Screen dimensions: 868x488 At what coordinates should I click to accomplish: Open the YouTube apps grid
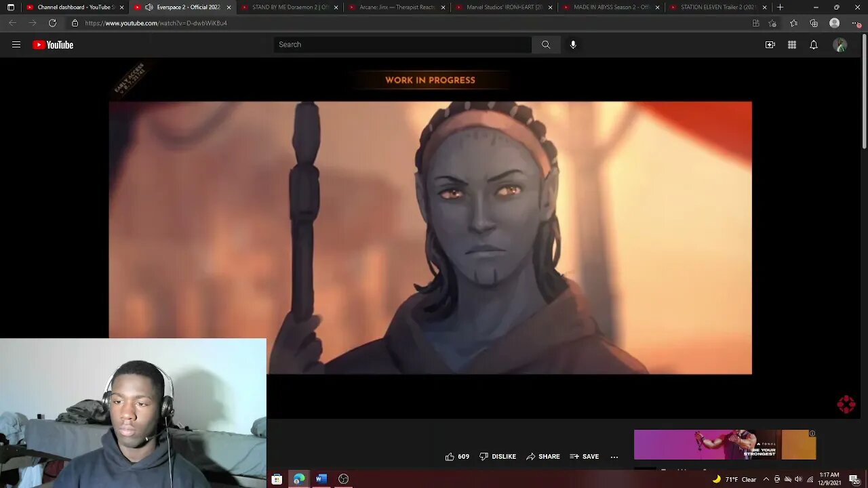[792, 45]
